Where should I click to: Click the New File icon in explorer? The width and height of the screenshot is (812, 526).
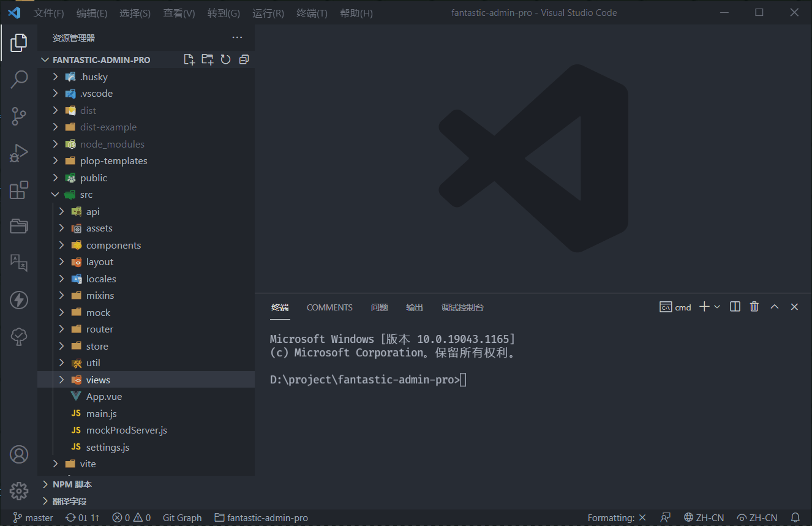(189, 59)
